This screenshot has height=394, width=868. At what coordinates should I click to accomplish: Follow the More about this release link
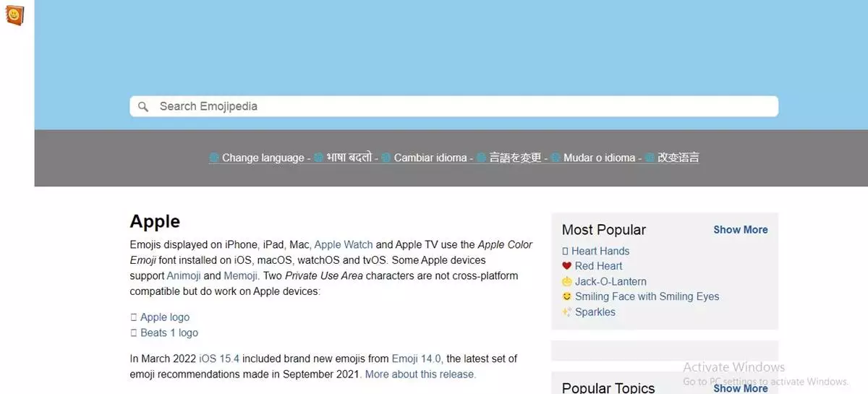click(x=420, y=374)
